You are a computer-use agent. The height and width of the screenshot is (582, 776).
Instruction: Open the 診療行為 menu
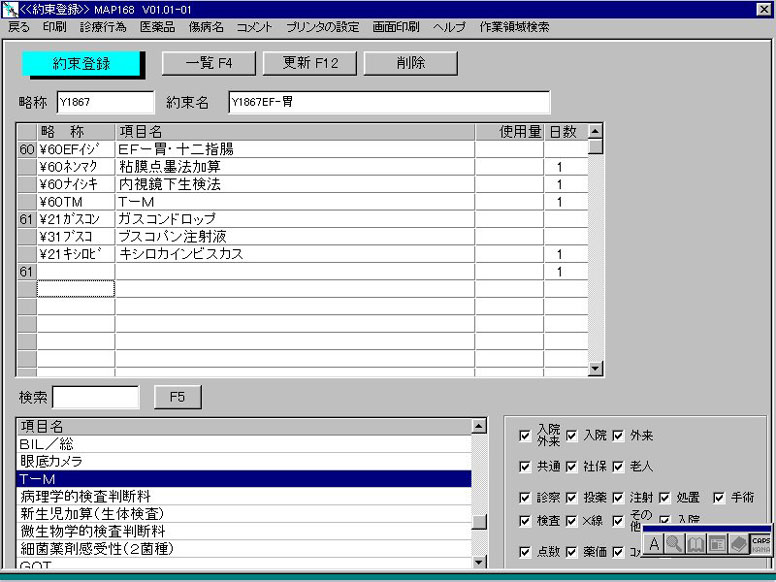tap(104, 27)
